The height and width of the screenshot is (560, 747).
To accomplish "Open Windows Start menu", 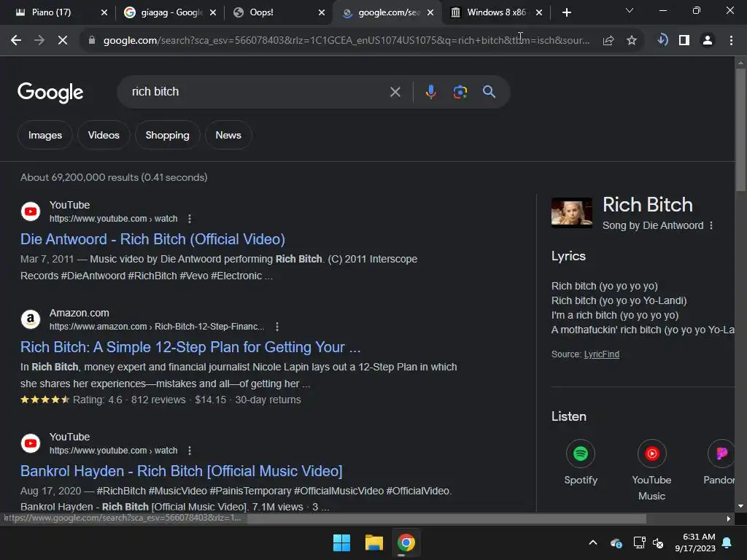I will [341, 542].
